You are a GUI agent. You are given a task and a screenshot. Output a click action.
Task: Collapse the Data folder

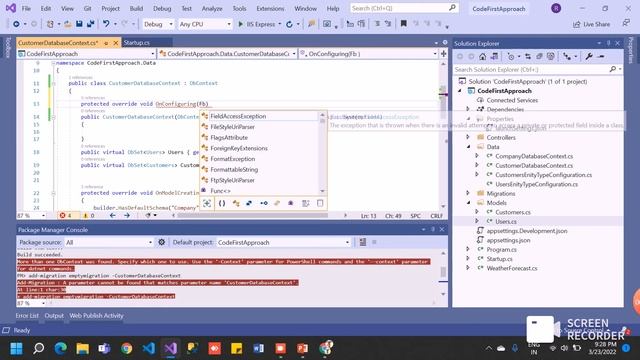click(x=468, y=147)
